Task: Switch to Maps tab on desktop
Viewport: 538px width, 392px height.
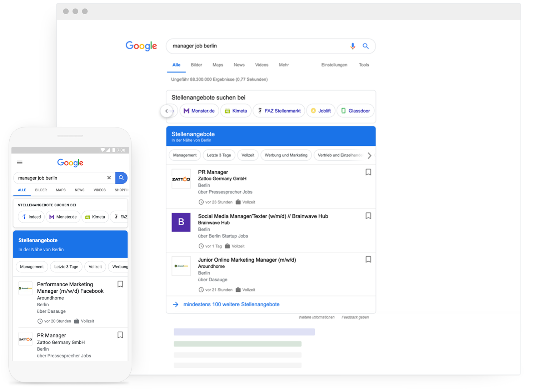Action: [218, 65]
